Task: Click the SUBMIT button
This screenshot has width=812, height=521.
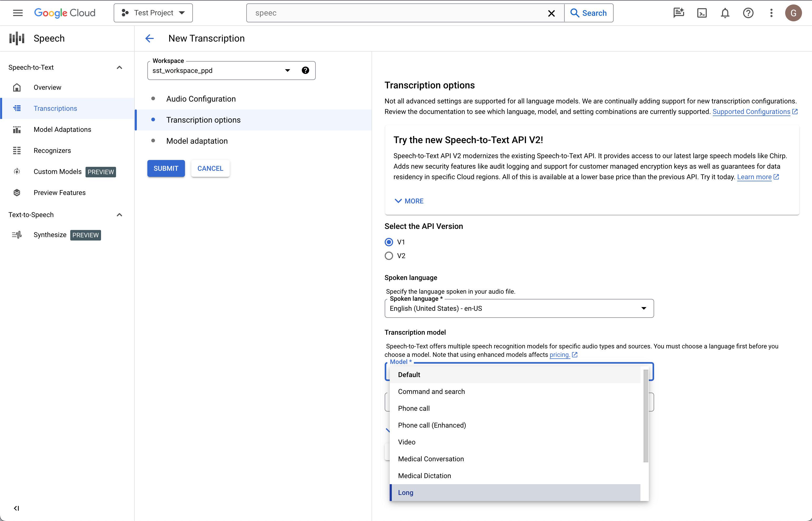Action: pyautogui.click(x=166, y=168)
